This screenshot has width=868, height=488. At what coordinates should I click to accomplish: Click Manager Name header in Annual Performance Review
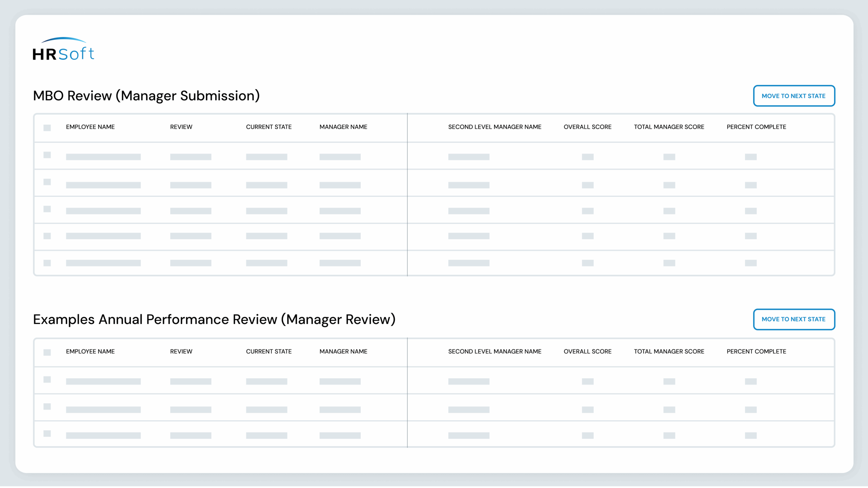click(x=343, y=351)
